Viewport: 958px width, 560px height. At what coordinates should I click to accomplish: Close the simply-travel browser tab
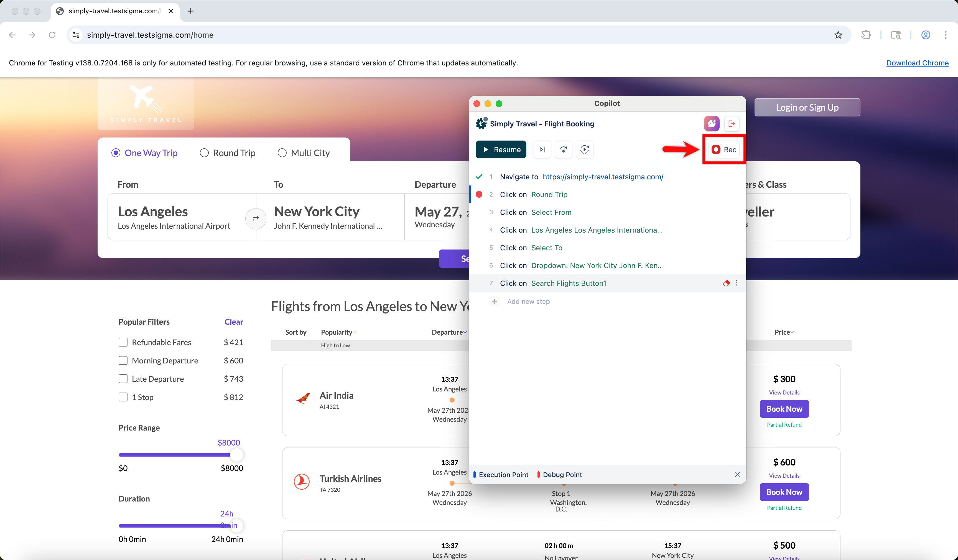171,11
